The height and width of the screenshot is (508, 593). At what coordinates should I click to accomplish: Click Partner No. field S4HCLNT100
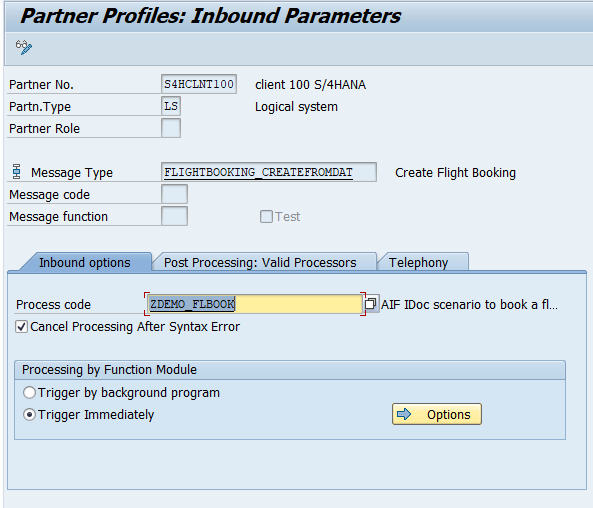tap(199, 84)
